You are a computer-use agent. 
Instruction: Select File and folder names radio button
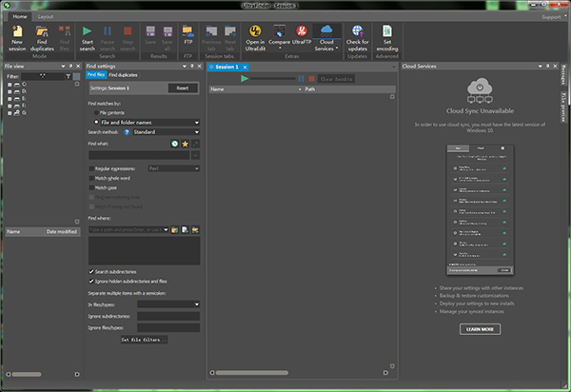point(96,123)
